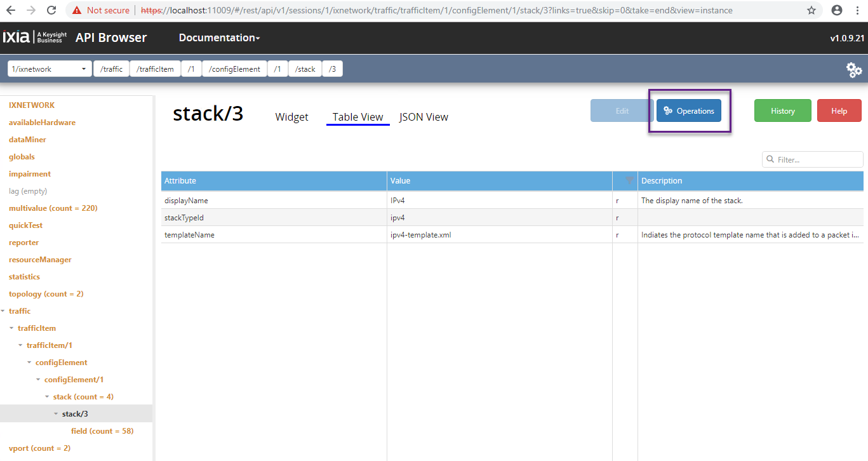Collapse the traffic tree node

click(x=4, y=311)
